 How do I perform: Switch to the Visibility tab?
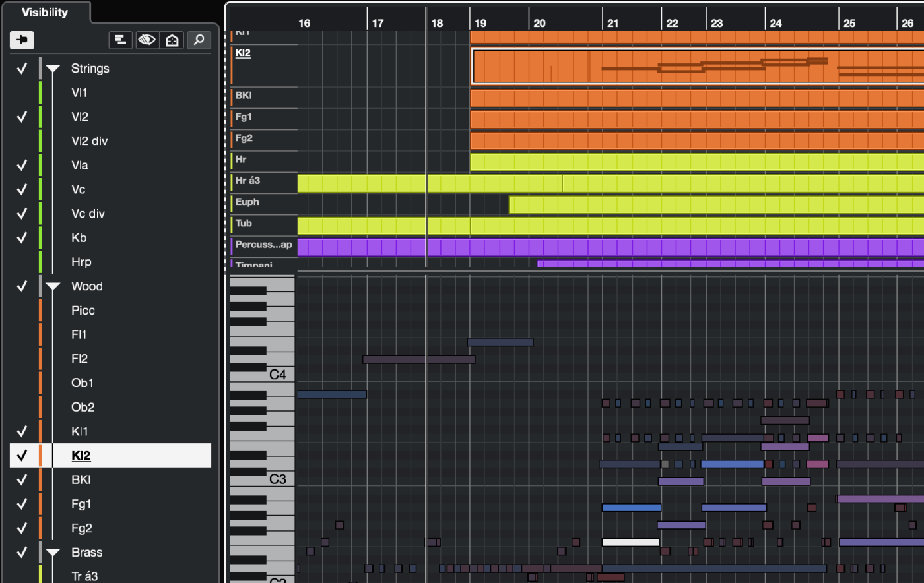click(x=45, y=13)
